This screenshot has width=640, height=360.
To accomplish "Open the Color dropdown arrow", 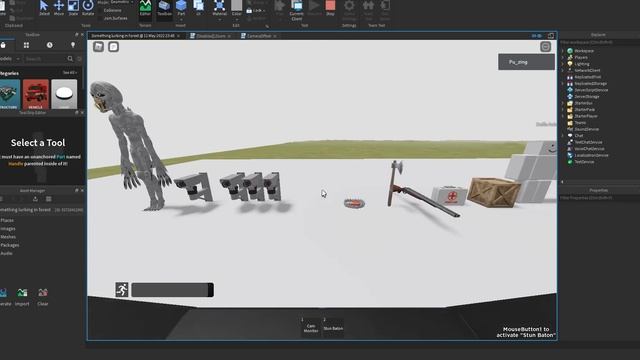I will (x=237, y=19).
